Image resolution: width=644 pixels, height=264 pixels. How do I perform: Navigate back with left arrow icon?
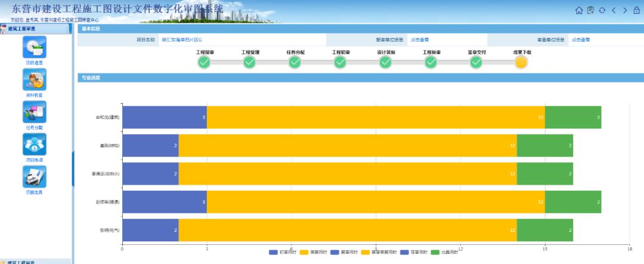click(x=614, y=10)
